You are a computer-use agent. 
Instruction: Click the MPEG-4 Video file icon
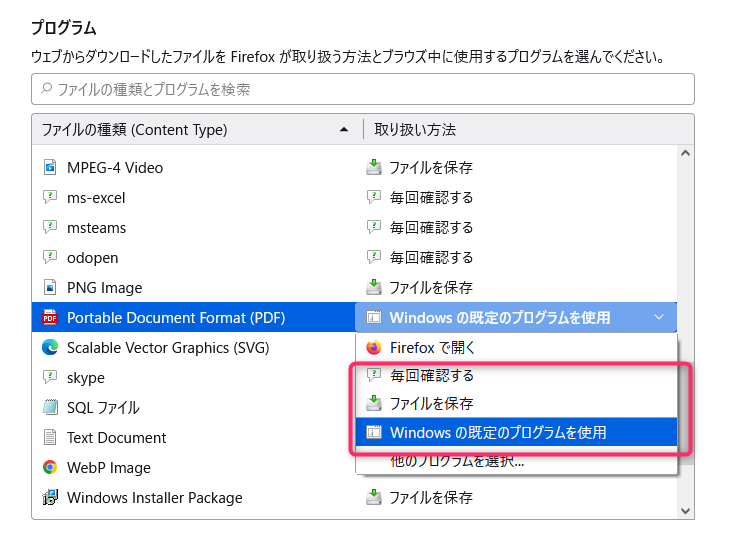[50, 168]
